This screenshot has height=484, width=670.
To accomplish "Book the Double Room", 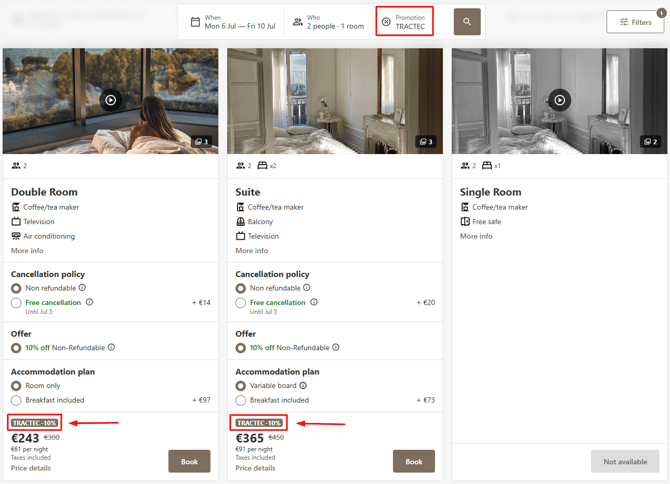I will tap(189, 461).
